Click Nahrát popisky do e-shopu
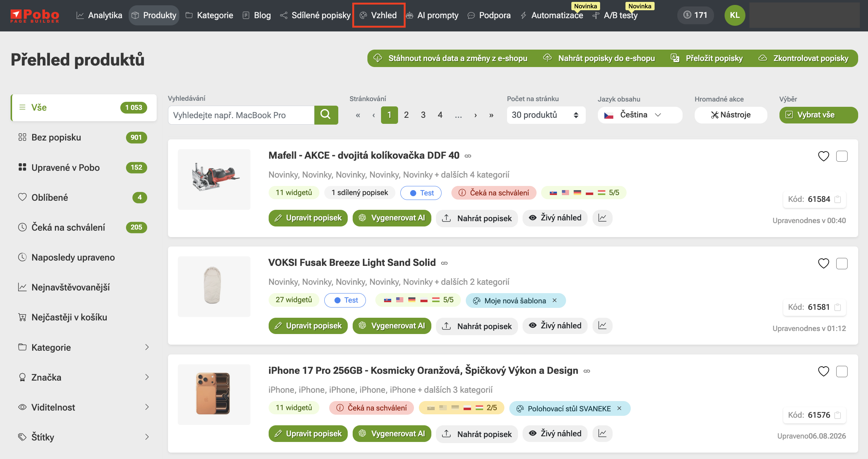This screenshot has height=459, width=868. coord(599,58)
